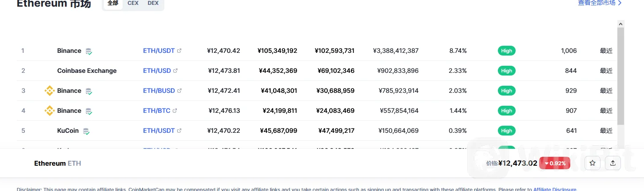The height and width of the screenshot is (191, 644).
Task: Click the Binance logo in row 4
Action: [x=49, y=111]
